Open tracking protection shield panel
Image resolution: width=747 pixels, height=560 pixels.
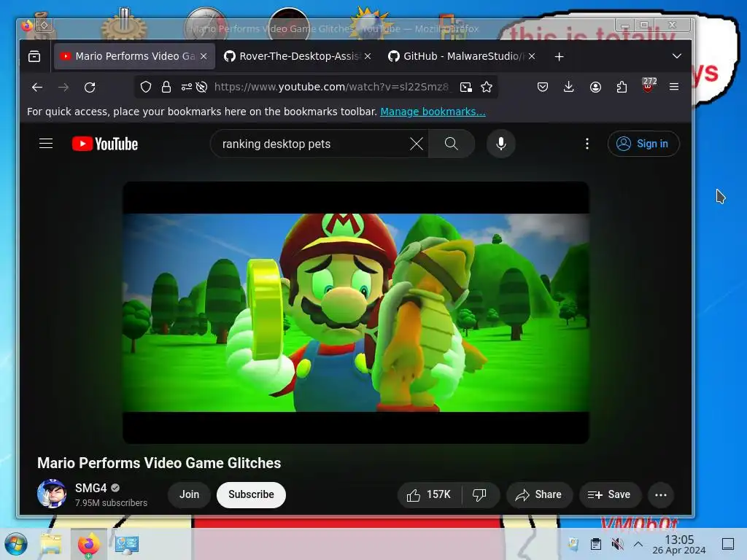pyautogui.click(x=146, y=87)
